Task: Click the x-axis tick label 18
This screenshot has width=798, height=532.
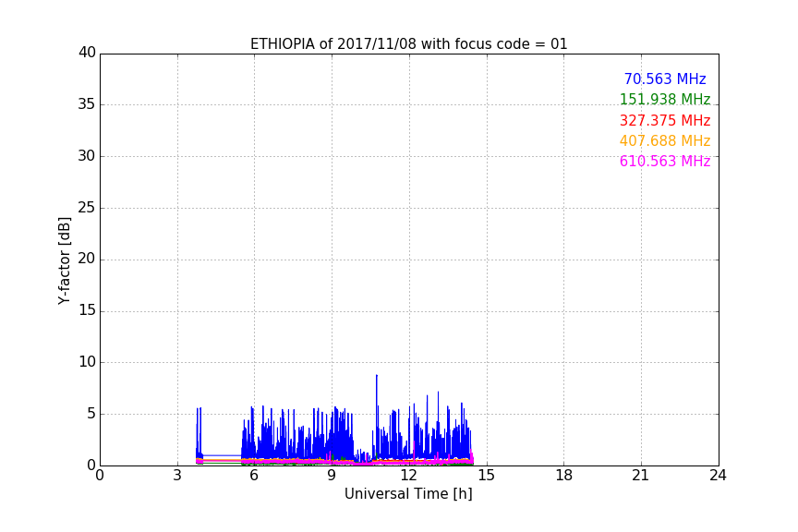Action: click(563, 476)
